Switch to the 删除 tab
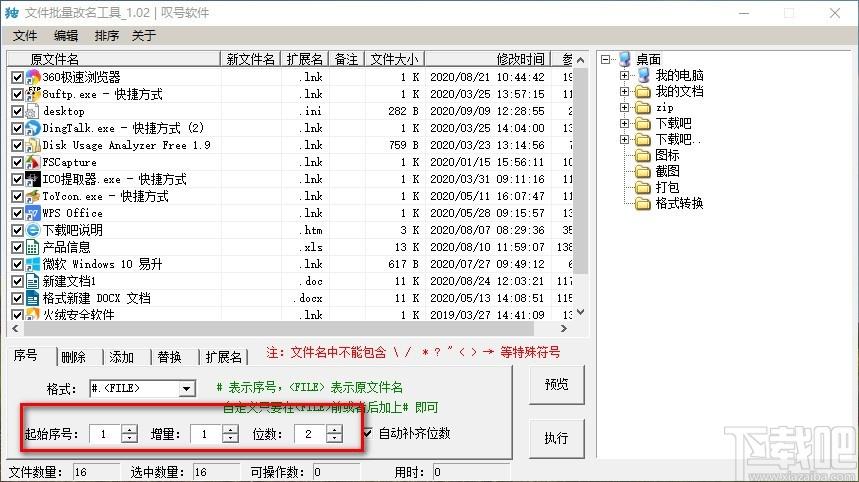859x482 pixels. click(x=73, y=357)
